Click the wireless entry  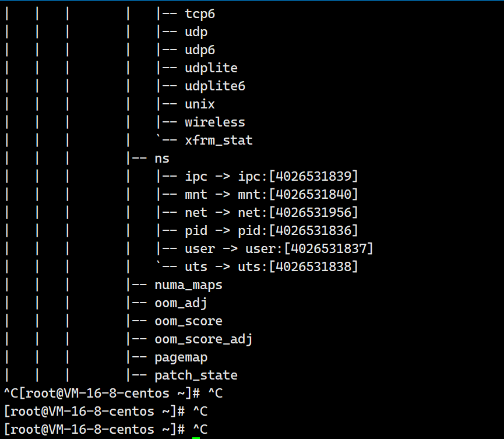pos(215,122)
